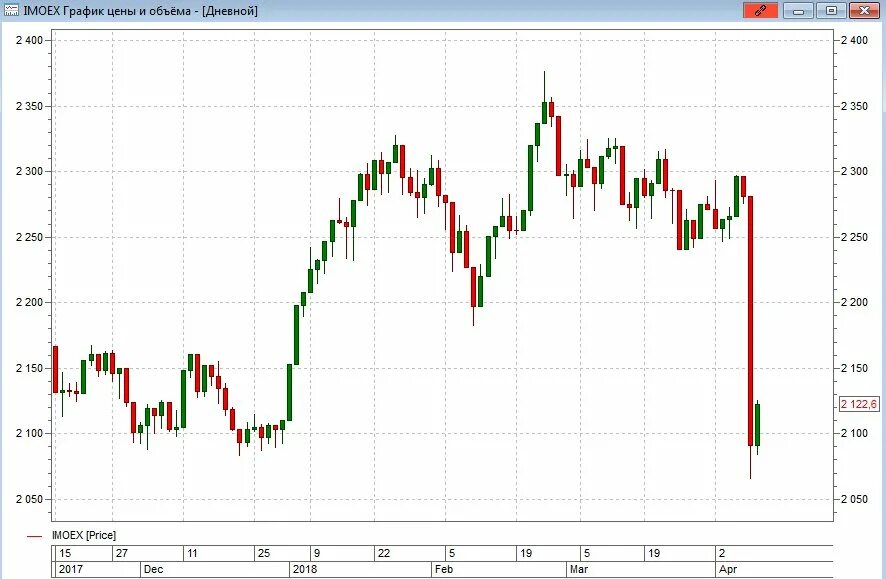Click the month label Mar

[x=579, y=569]
